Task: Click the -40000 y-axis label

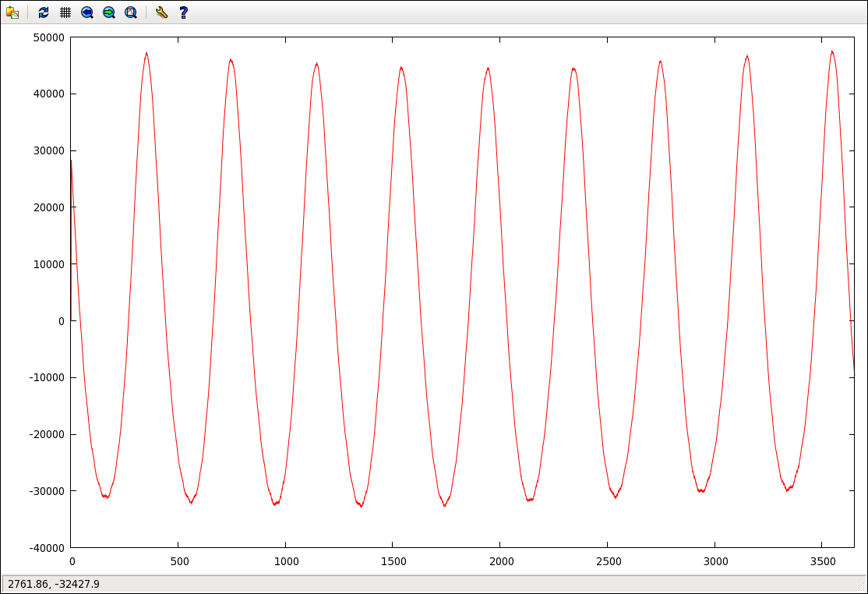Action: 47,548
